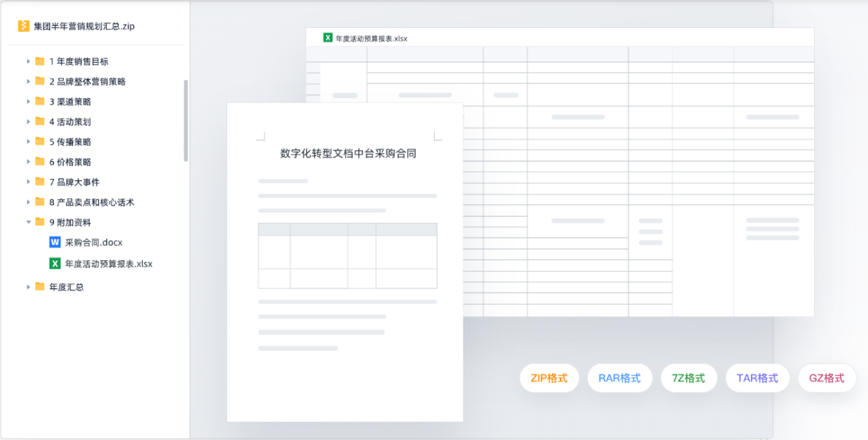Click the folder icon of 1 年度销售目标
The image size is (868, 440).
[x=40, y=61]
